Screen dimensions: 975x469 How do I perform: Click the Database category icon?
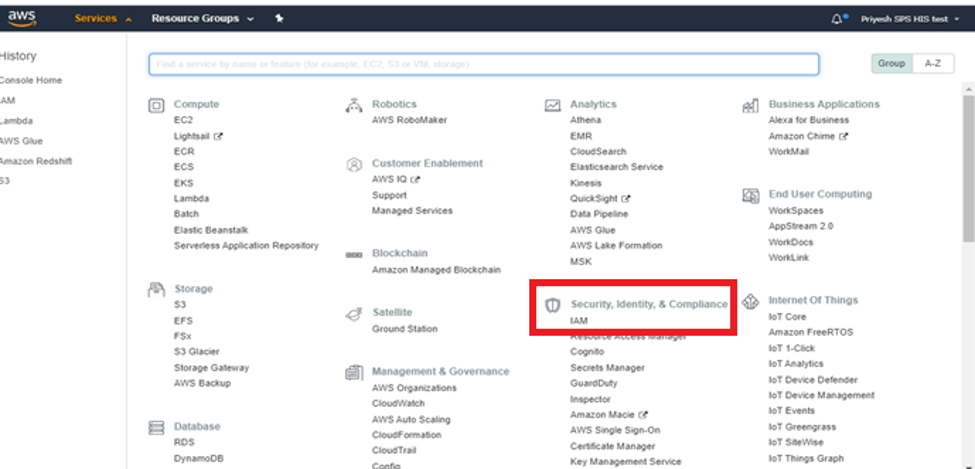[x=156, y=427]
